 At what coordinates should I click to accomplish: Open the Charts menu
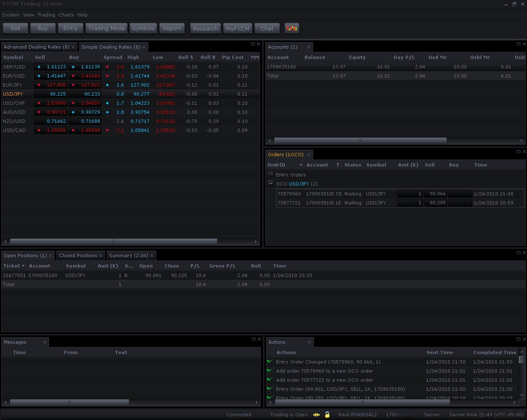(x=66, y=15)
